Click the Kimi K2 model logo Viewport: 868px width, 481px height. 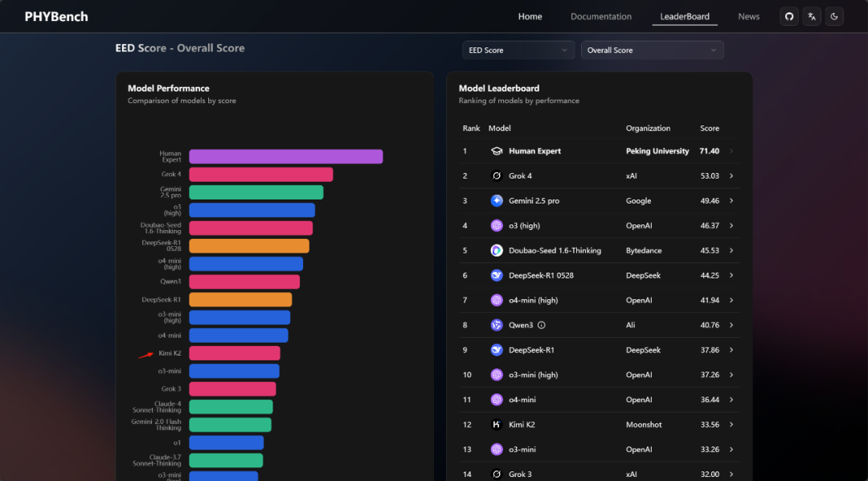[x=497, y=425]
